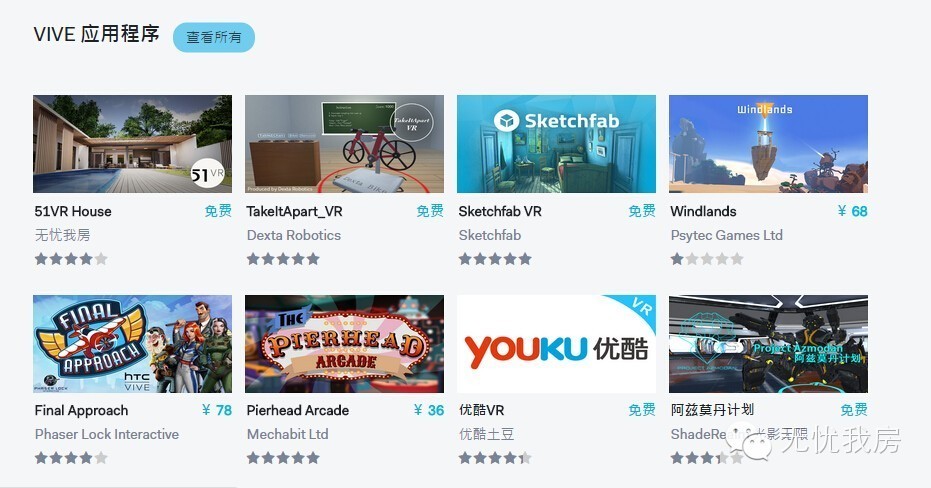Screen dimensions: 931x488
Task: Open the TakeItApart_VR bicycle thumbnail
Action: (344, 144)
